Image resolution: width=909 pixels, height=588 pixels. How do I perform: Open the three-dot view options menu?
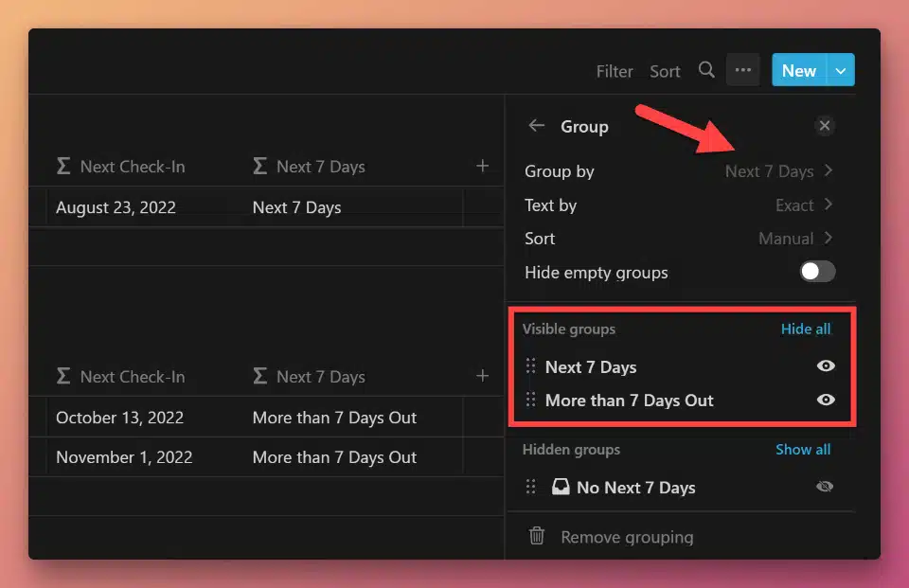click(742, 70)
